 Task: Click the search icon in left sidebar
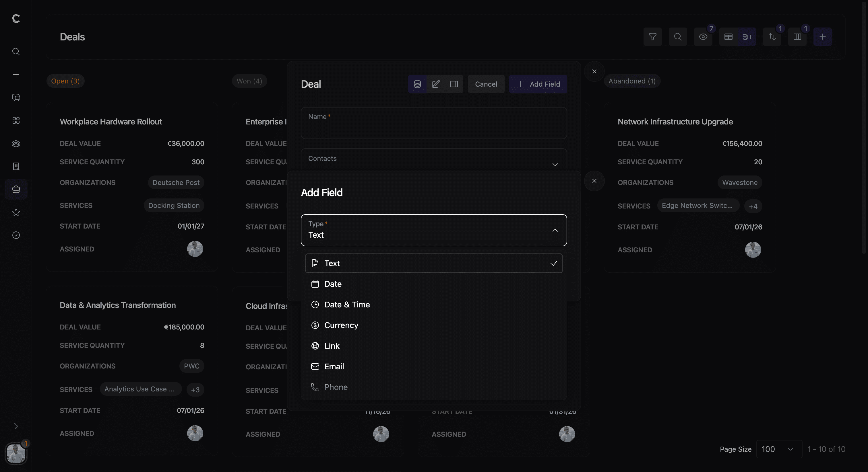click(x=16, y=52)
